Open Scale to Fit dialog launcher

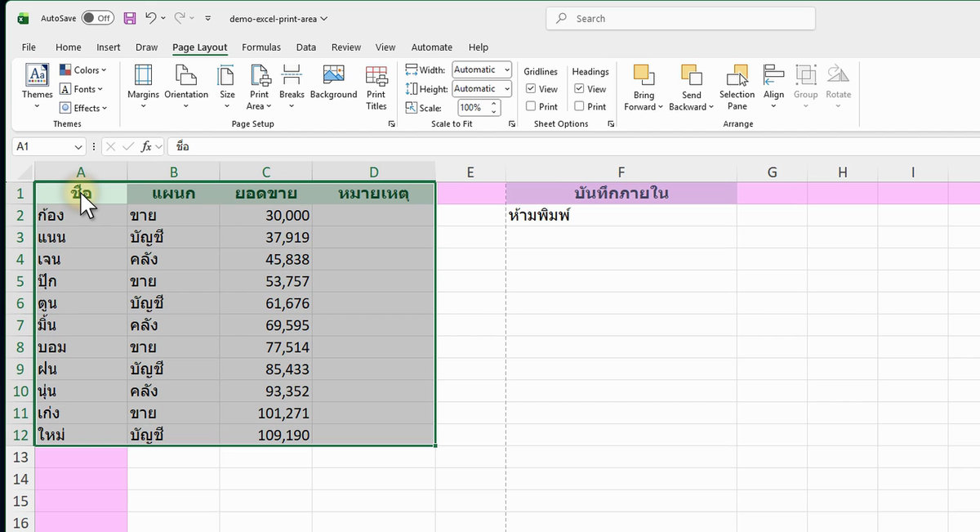512,124
